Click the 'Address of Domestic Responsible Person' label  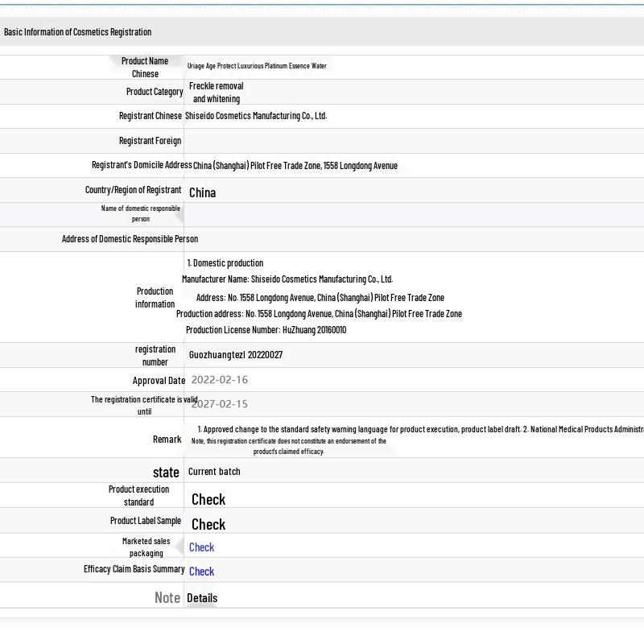click(x=130, y=239)
